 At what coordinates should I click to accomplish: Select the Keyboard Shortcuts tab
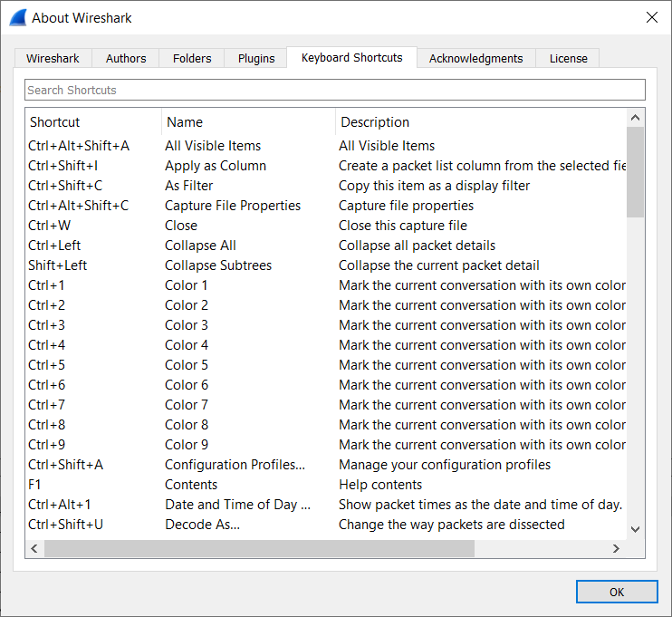click(352, 57)
